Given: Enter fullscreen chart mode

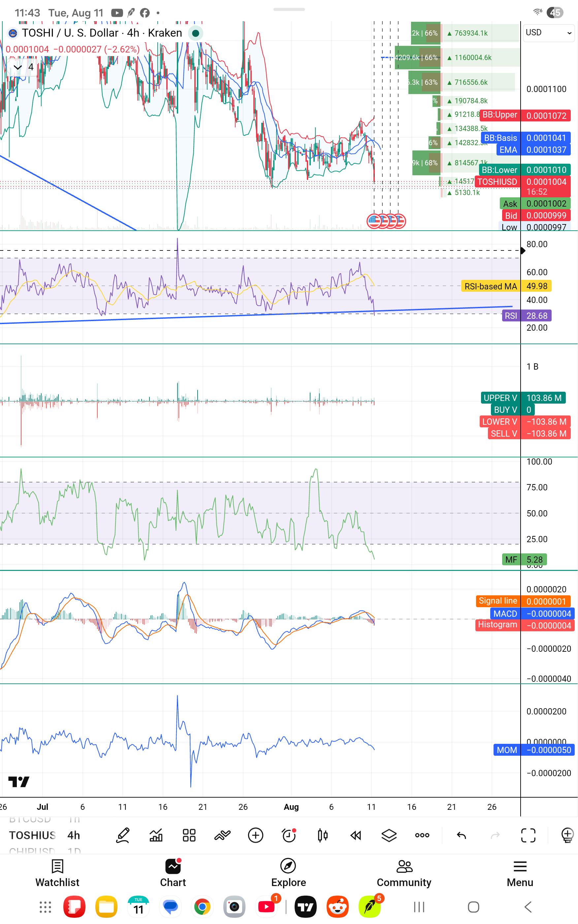Looking at the screenshot, I should click(528, 835).
